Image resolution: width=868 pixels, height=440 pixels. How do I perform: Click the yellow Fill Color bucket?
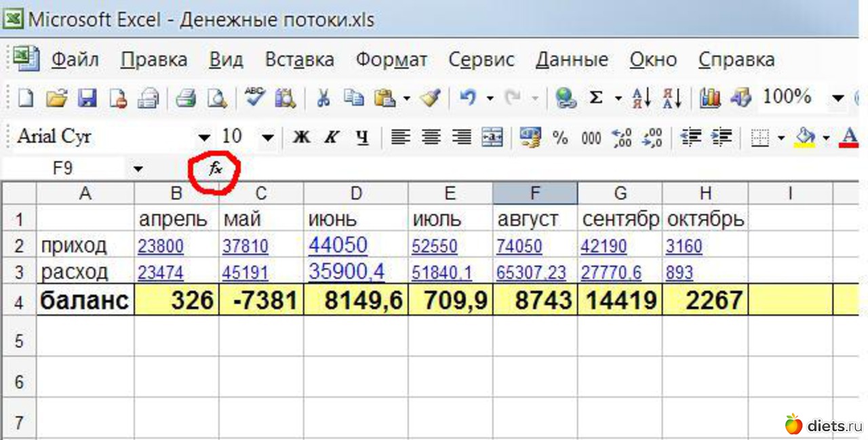pos(805,138)
